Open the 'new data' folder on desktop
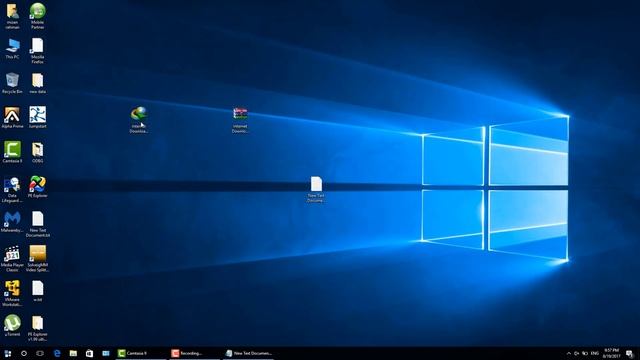This screenshot has height=360, width=640. [x=38, y=83]
